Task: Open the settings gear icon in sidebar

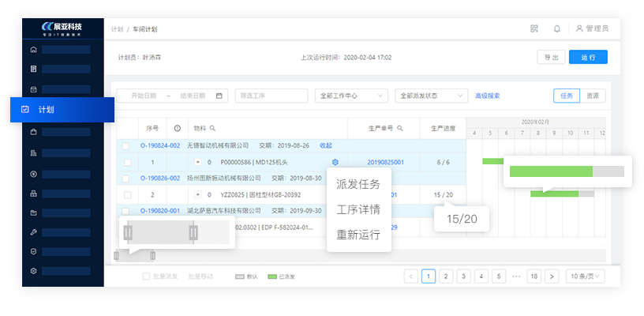Action: tap(34, 271)
